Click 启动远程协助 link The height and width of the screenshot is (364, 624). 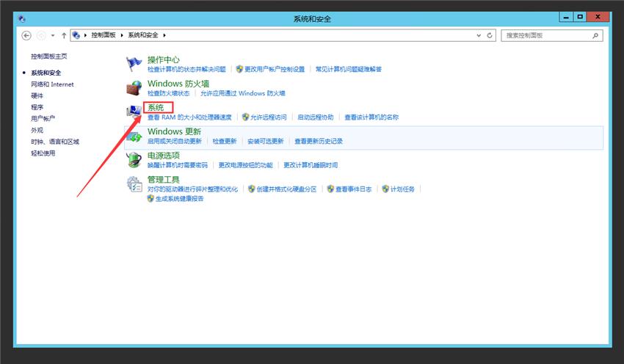(x=316, y=117)
